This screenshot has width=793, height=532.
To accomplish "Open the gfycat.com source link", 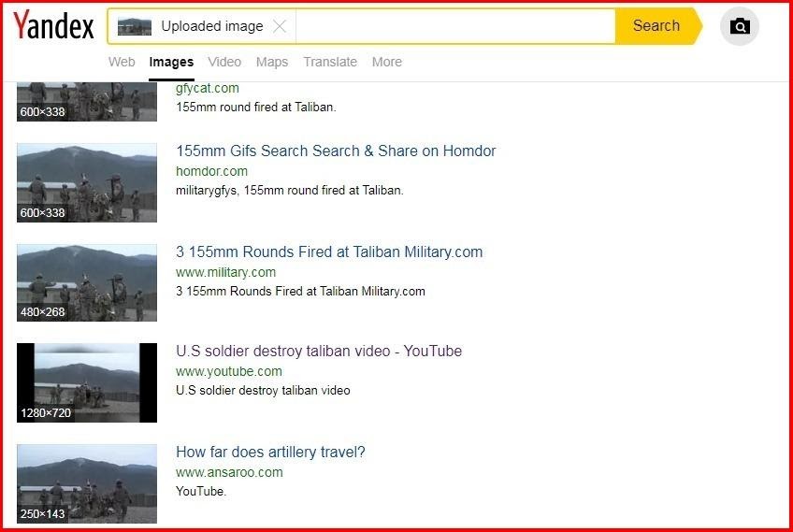I will click(208, 88).
